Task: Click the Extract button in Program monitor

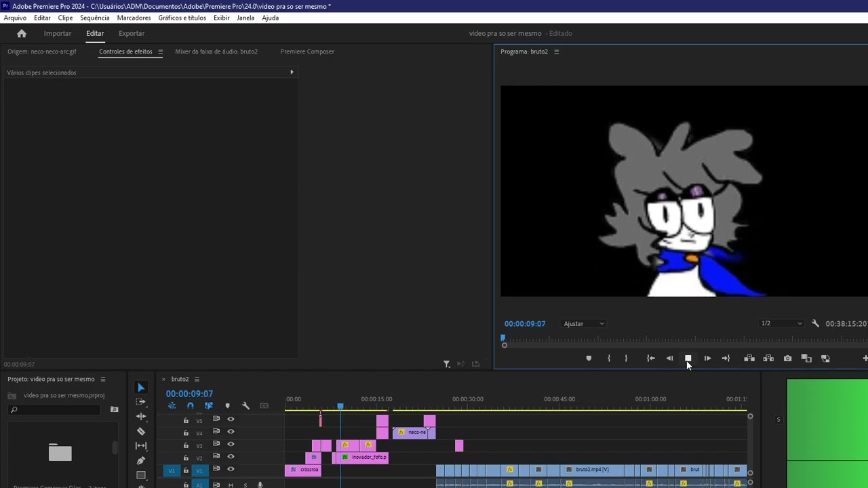Action: point(768,359)
